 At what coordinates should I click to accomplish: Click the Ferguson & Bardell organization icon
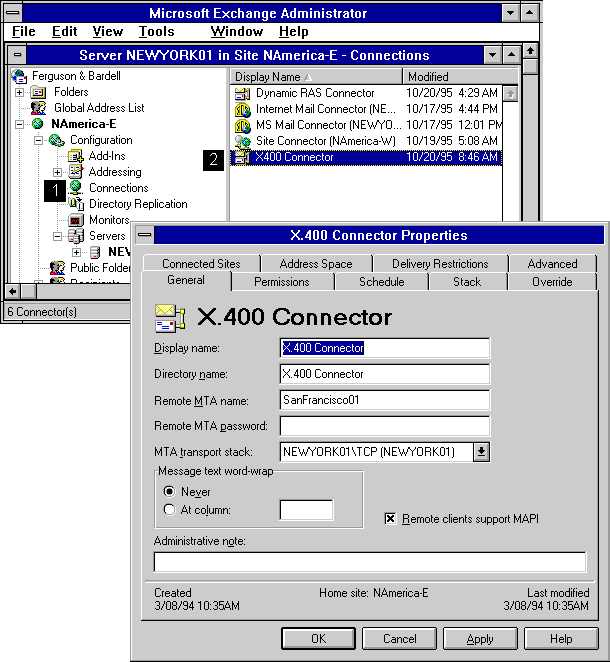tap(19, 76)
